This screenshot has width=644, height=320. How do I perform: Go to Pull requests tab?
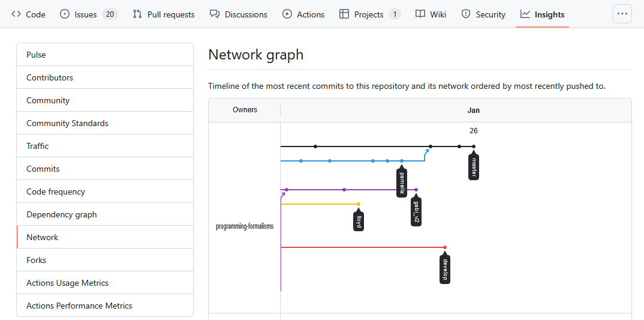pyautogui.click(x=164, y=14)
